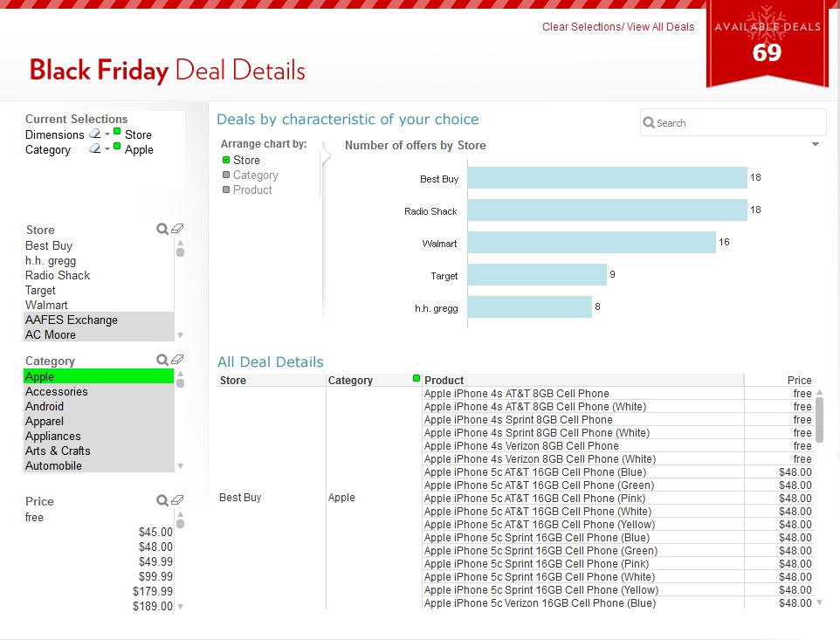Click the Radio Shack bar in chart
Image resolution: width=840 pixels, height=640 pixels.
[x=608, y=210]
